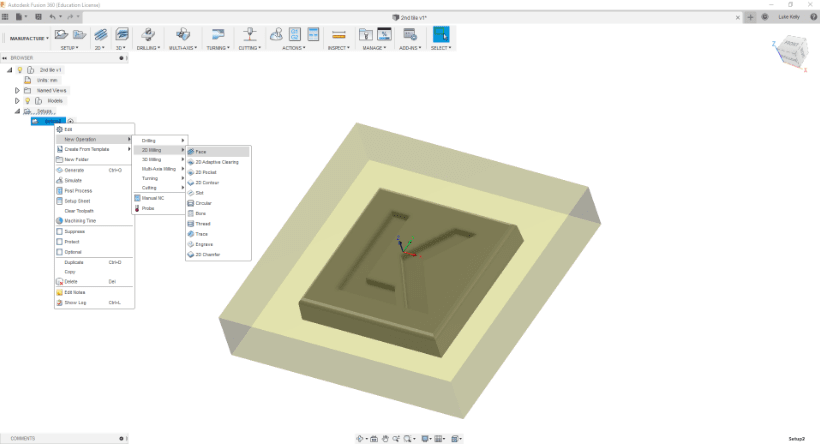
Task: Click Luke Kelly account name
Action: pos(789,17)
